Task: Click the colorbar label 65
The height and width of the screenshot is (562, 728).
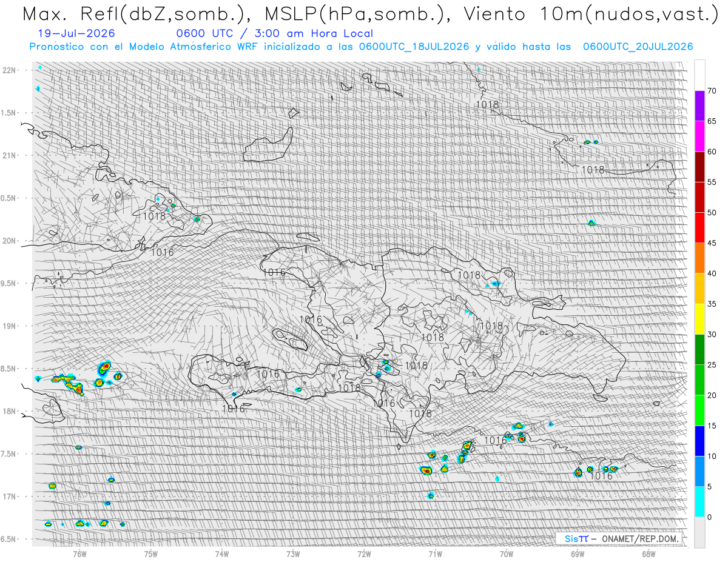Action: click(x=712, y=121)
